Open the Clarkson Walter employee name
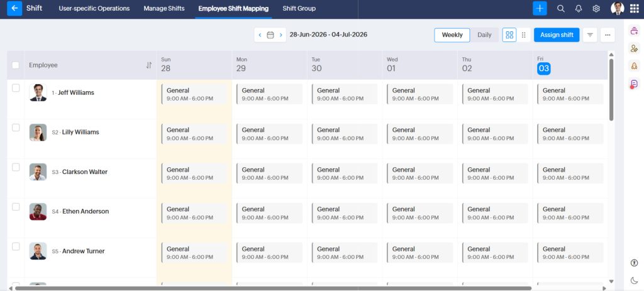Screen dimensions: 644x291 pyautogui.click(x=85, y=172)
